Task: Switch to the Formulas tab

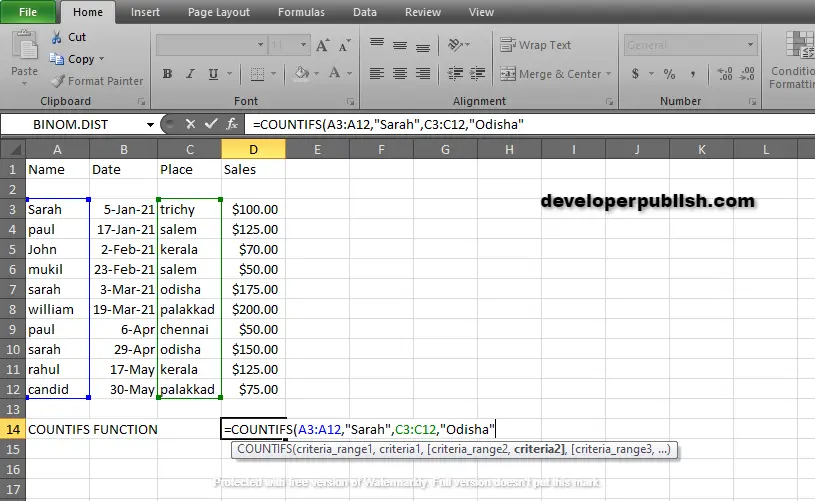Action: point(301,12)
